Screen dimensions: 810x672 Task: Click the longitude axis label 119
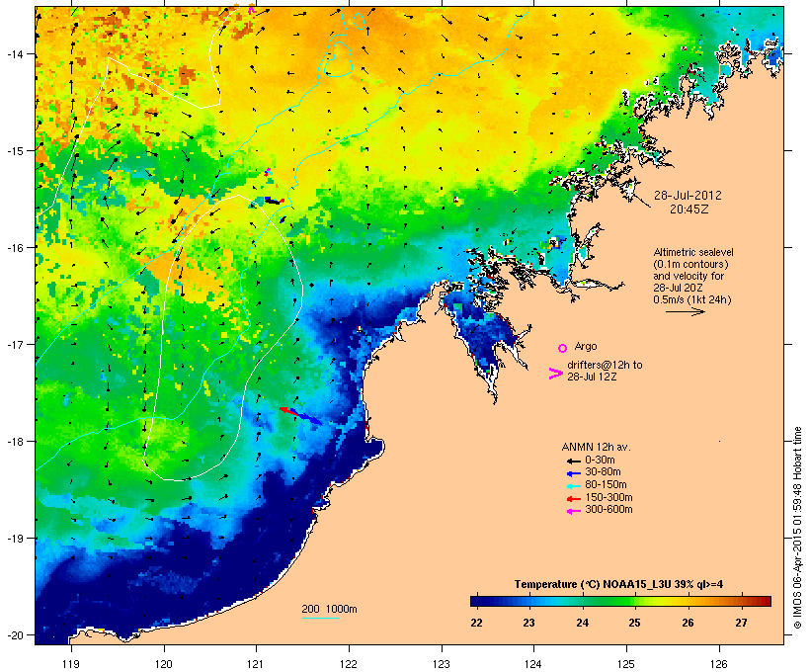[x=71, y=664]
